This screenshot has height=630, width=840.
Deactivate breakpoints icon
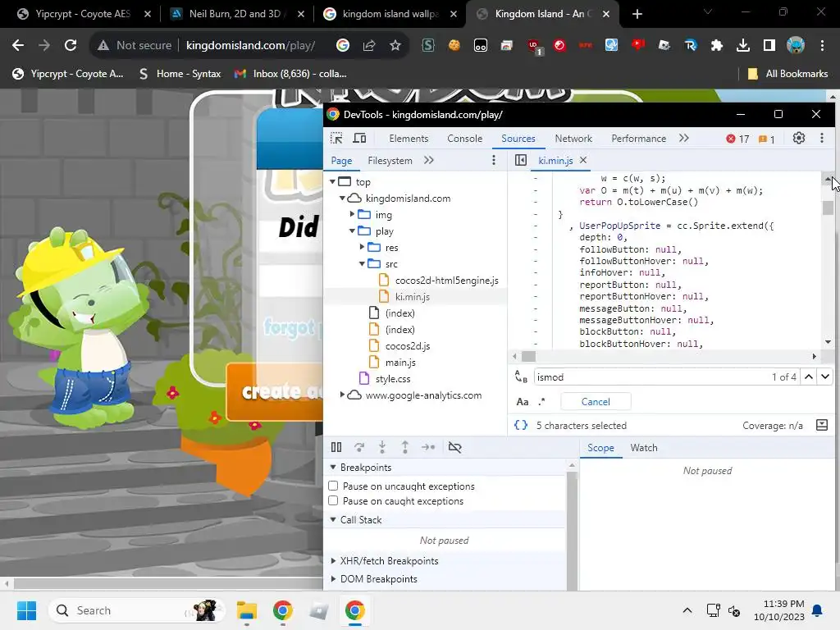coord(454,447)
